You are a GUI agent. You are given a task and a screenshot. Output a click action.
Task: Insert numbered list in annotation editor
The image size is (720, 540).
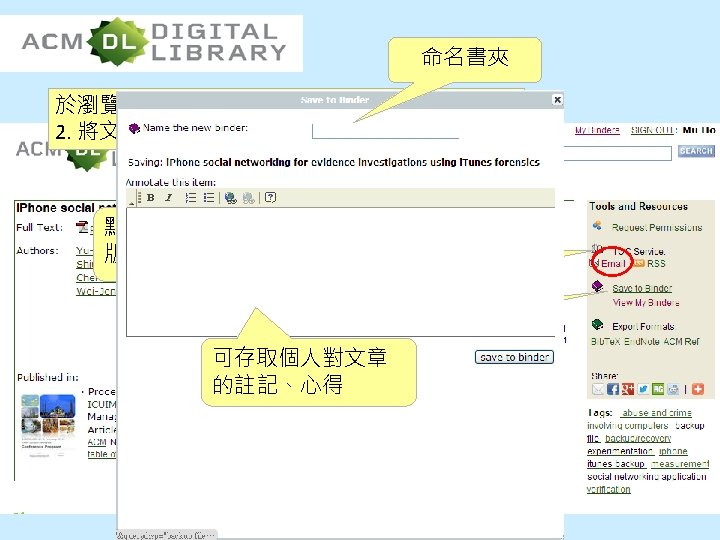pos(191,197)
